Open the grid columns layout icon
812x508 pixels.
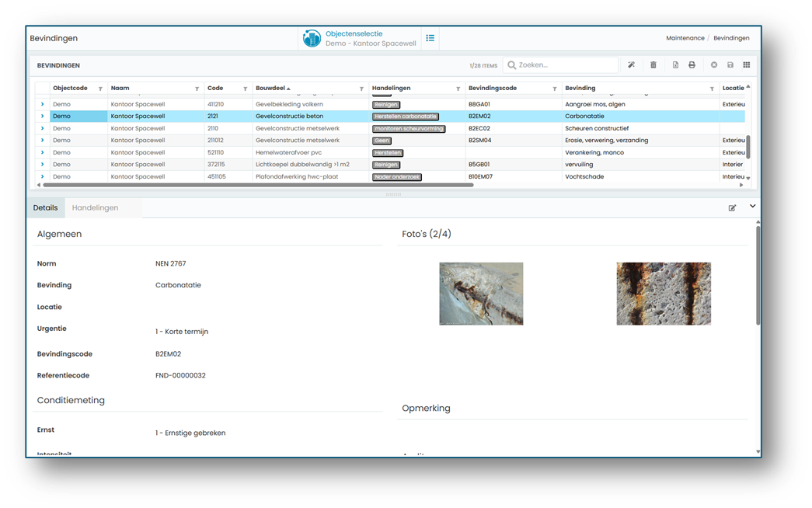pos(746,65)
